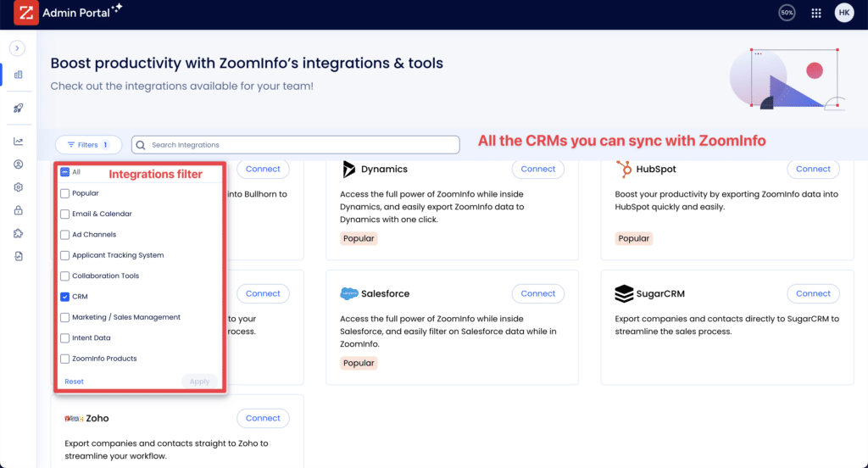Check the Applicant Tracking System filter
The height and width of the screenshot is (468, 868).
pyautogui.click(x=64, y=255)
